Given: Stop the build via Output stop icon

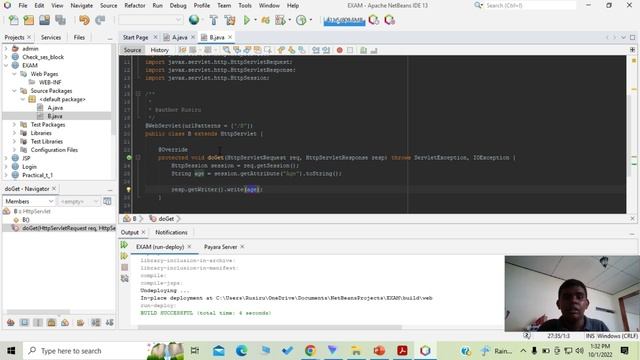Looking at the screenshot, I should coord(124,267).
